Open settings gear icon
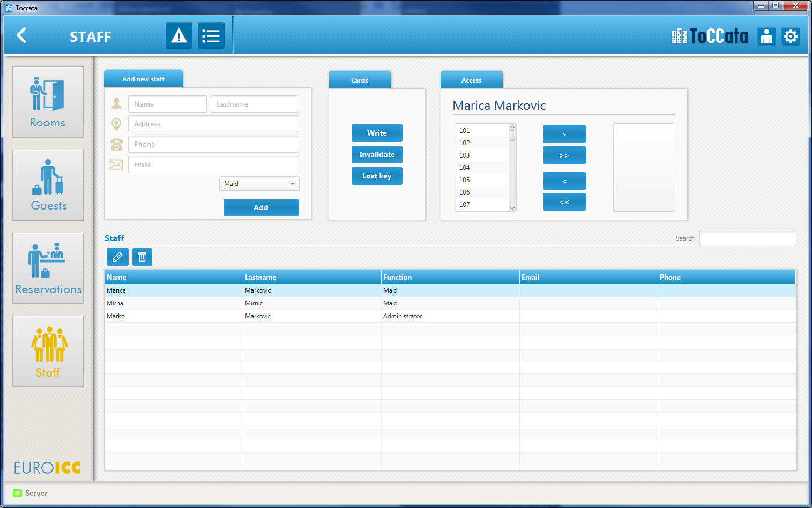 click(x=791, y=36)
